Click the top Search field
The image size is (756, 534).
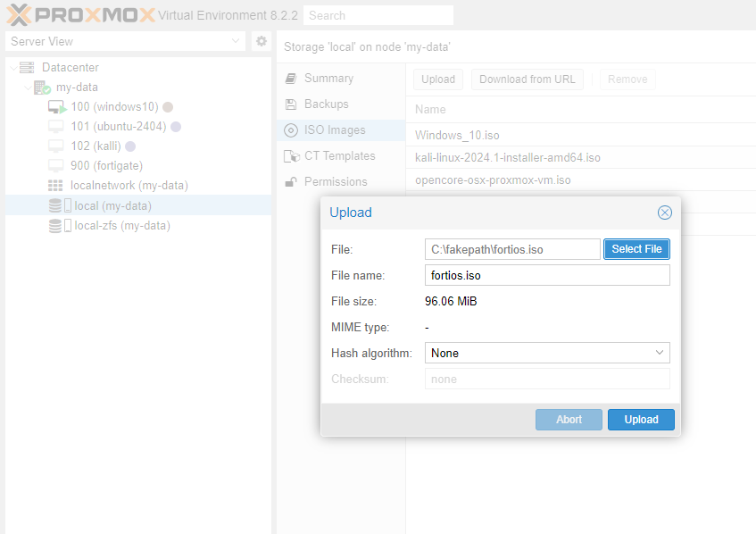coord(378,15)
